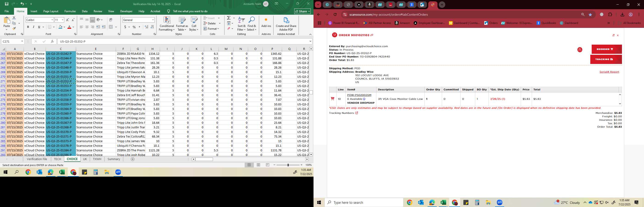Switch to the Verification File sheet tab
Image resolution: width=644 pixels, height=207 pixels.
click(37, 159)
